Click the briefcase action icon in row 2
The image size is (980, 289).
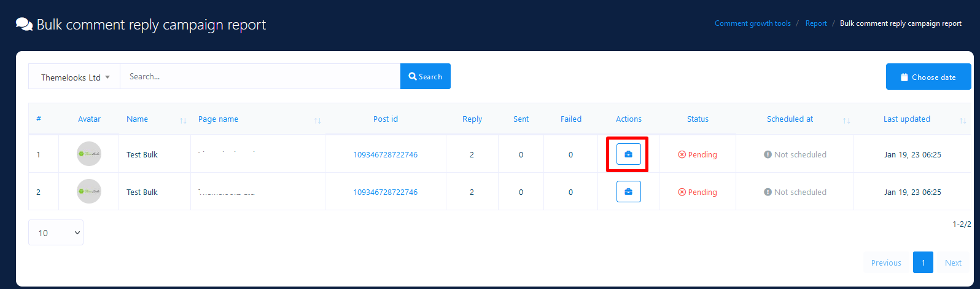[x=628, y=192]
